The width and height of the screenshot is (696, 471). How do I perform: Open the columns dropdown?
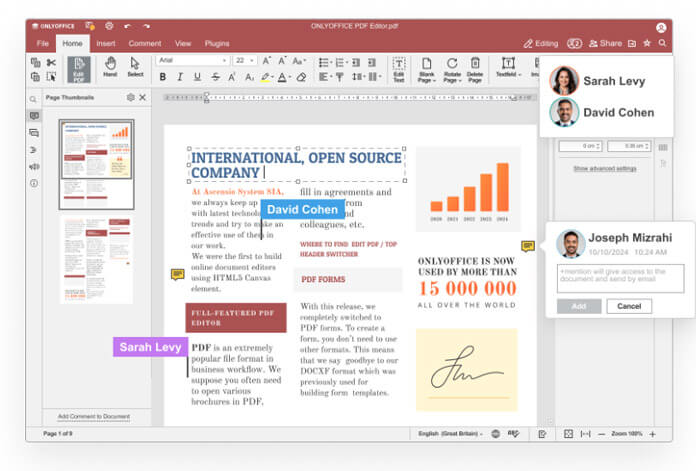pos(375,77)
